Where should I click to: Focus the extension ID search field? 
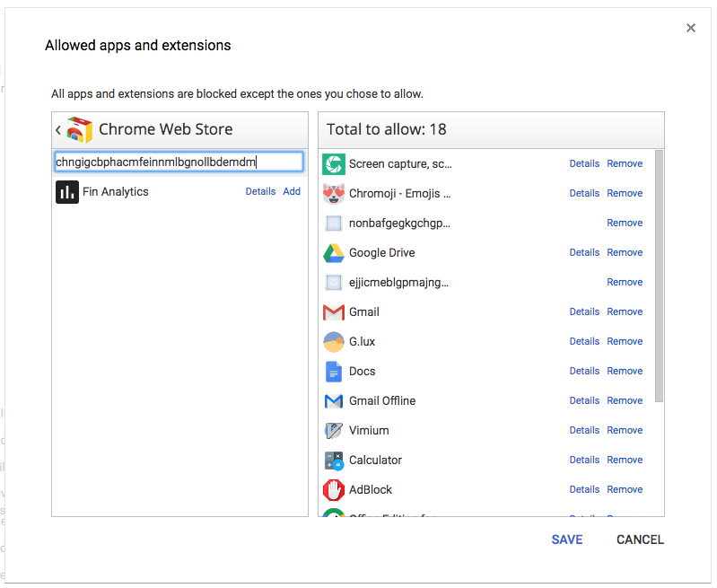[179, 162]
